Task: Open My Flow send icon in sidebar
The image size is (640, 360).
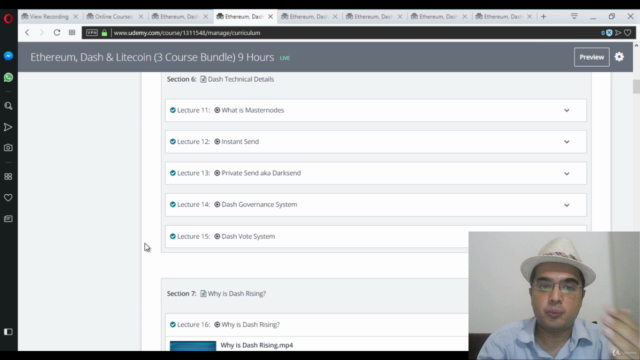Action: [x=8, y=127]
